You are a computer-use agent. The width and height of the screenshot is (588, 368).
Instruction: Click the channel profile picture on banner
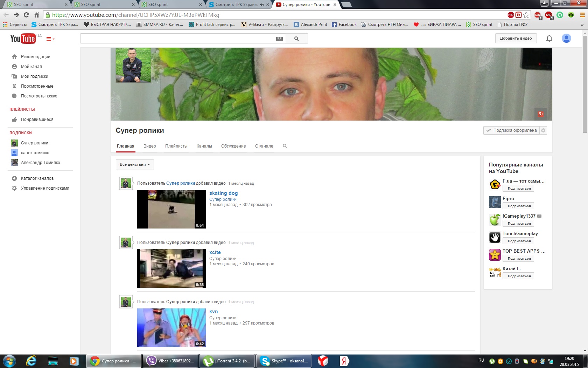pyautogui.click(x=133, y=66)
